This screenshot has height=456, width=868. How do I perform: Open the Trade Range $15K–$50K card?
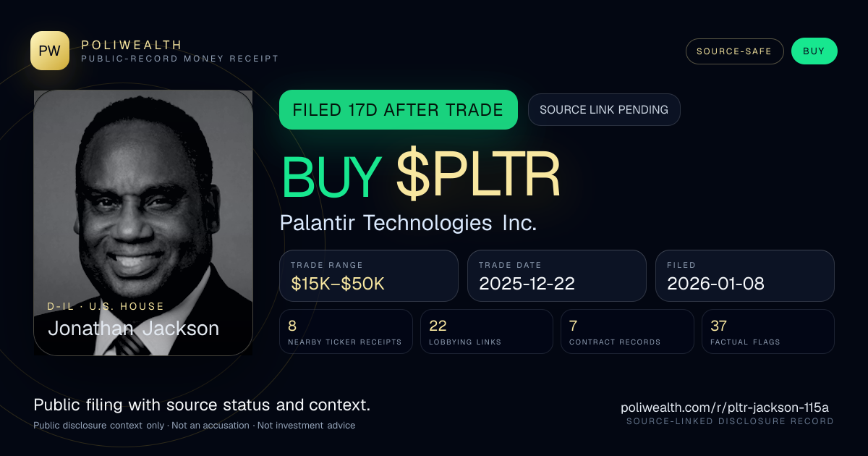click(369, 276)
